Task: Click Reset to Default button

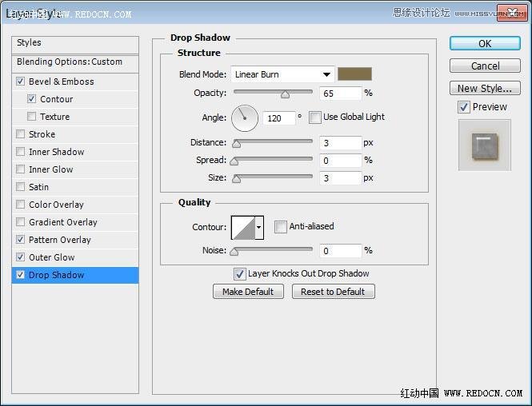Action: 333,292
